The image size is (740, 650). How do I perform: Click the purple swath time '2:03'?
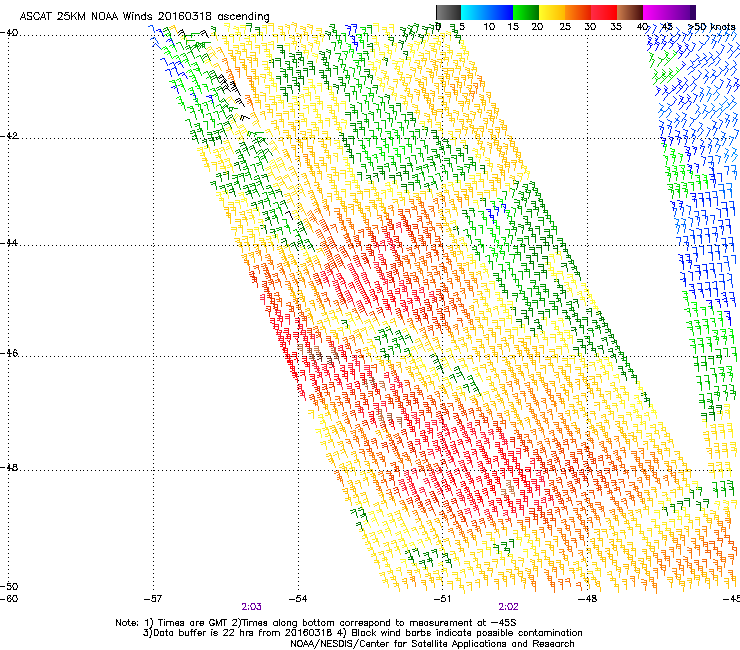click(x=252, y=607)
